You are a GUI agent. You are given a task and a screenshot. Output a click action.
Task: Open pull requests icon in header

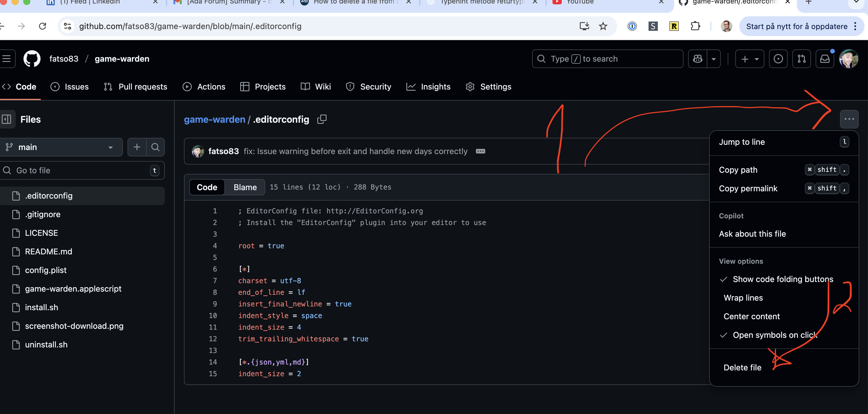point(801,59)
